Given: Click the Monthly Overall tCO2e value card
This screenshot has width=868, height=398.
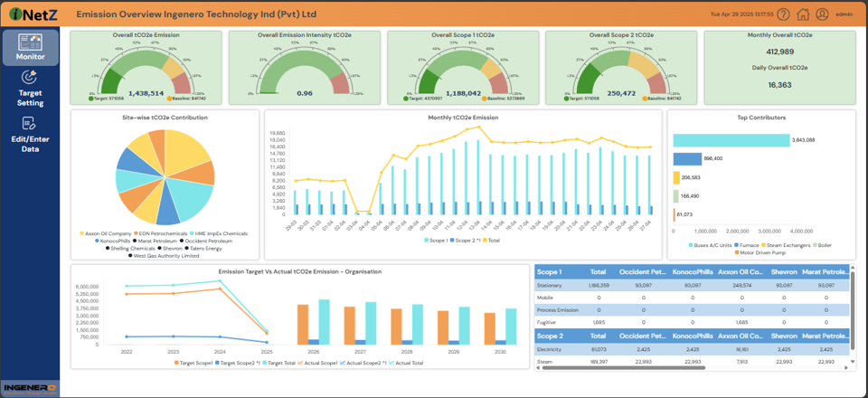Looking at the screenshot, I should point(779,52).
